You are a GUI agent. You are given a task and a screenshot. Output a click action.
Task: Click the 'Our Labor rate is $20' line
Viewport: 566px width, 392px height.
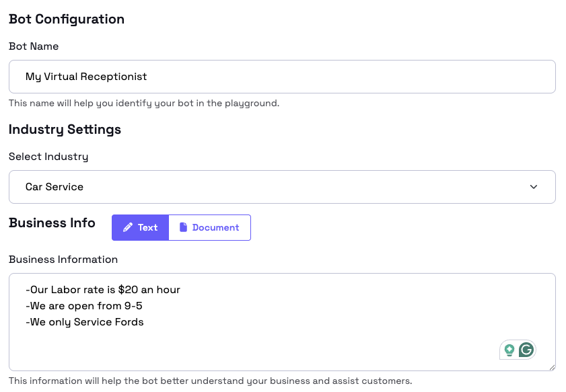103,290
